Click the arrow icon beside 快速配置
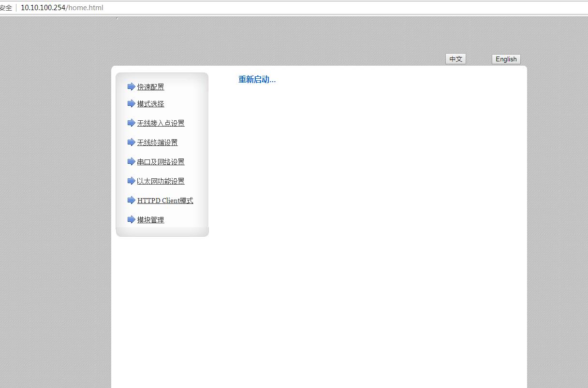This screenshot has width=588, height=388. point(131,86)
